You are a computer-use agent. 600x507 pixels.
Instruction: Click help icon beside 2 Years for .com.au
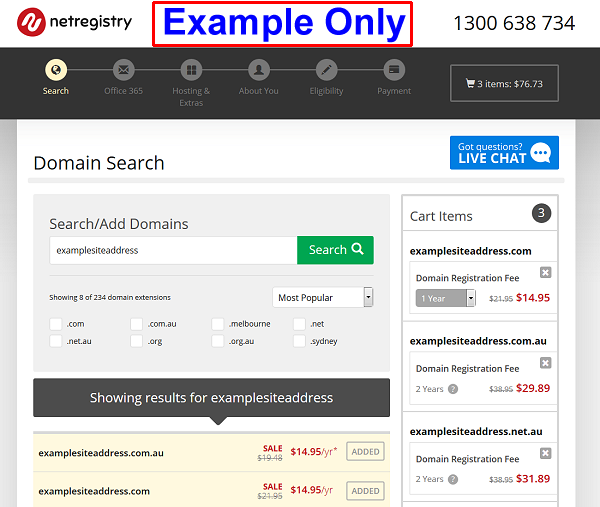(x=453, y=389)
